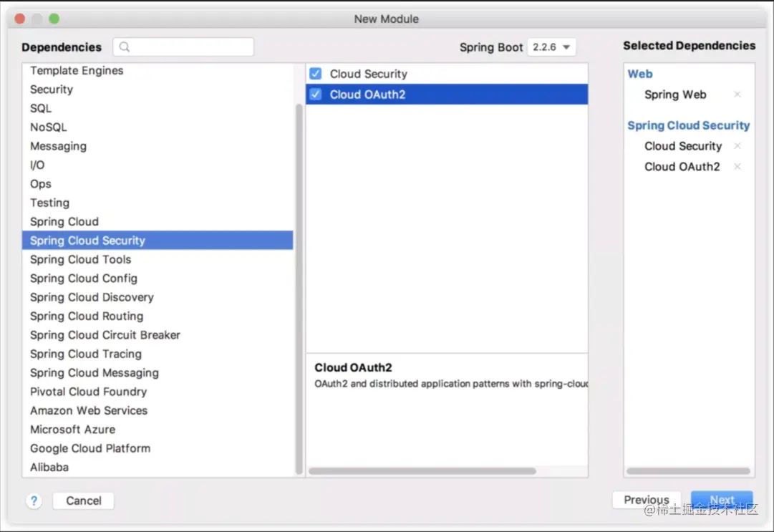Viewport: 774px width, 532px height.
Task: Click the Web group heading in Selected Dependencies
Action: click(639, 74)
